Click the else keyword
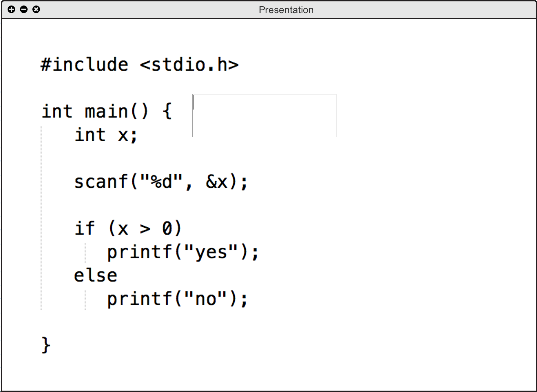 pos(95,275)
